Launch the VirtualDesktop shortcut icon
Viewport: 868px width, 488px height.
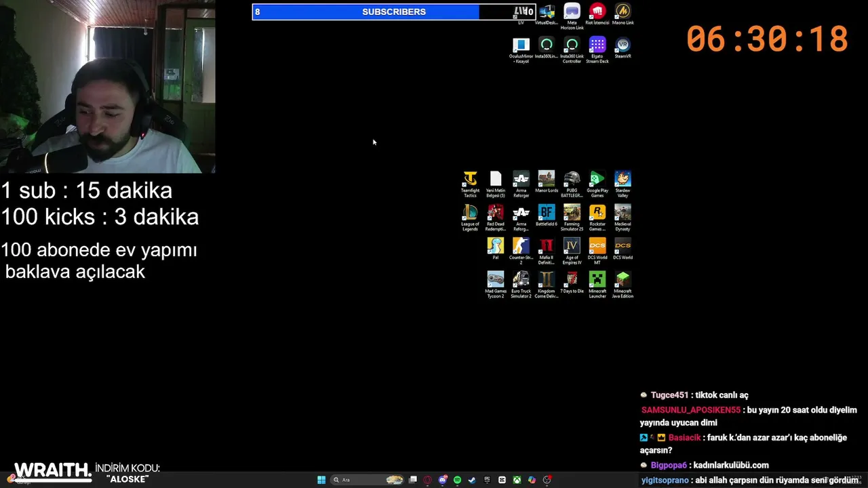point(547,14)
